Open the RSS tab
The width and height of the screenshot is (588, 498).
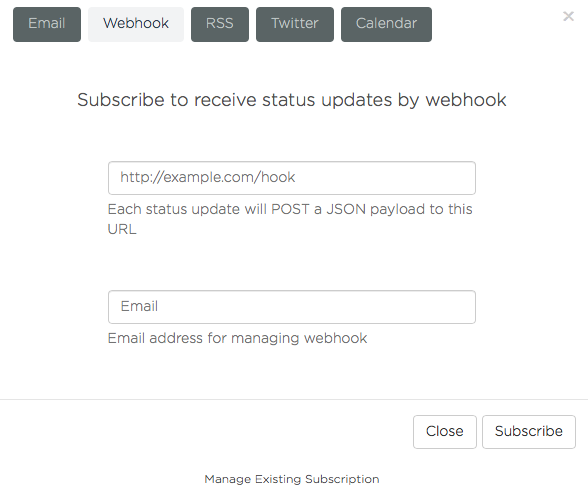pyautogui.click(x=220, y=24)
